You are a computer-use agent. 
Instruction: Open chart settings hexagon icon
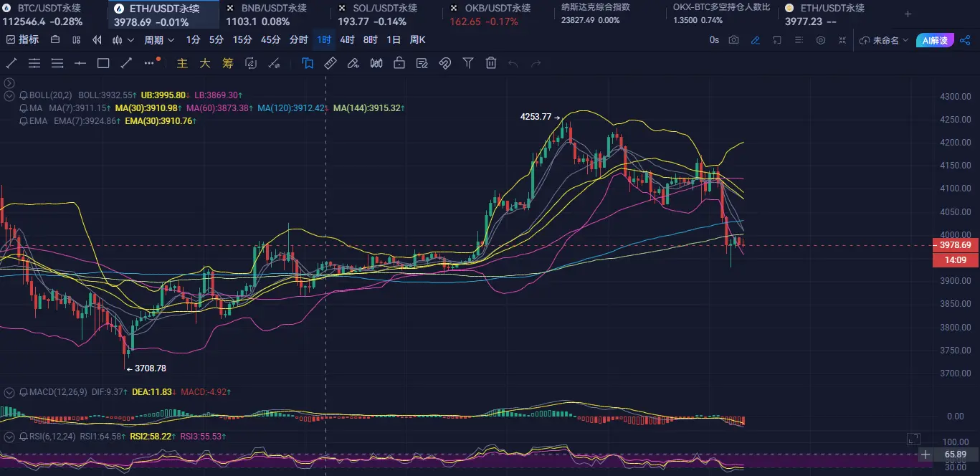(821, 40)
